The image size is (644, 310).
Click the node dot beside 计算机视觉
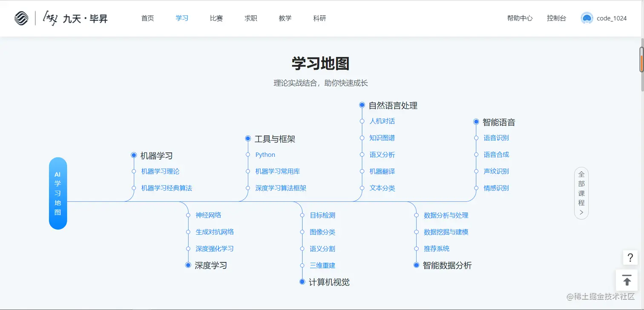(302, 281)
